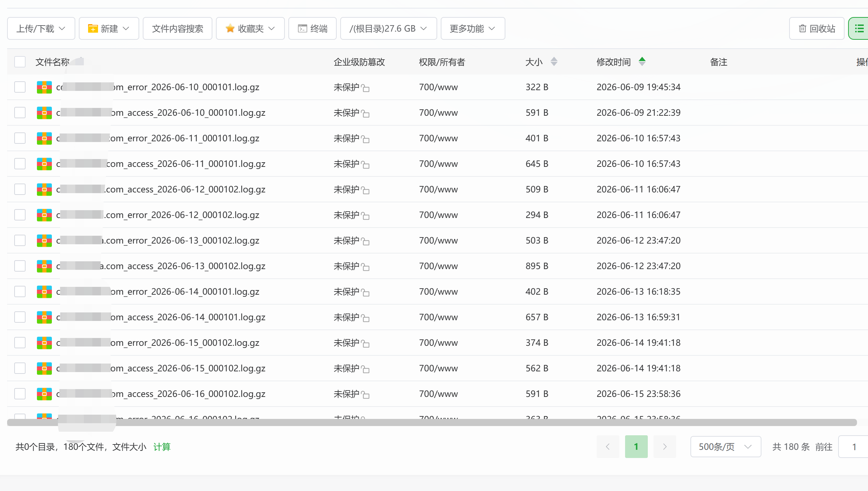Click the archive icon for access_2026-06-15 log file
The height and width of the screenshot is (491, 868).
click(x=44, y=369)
